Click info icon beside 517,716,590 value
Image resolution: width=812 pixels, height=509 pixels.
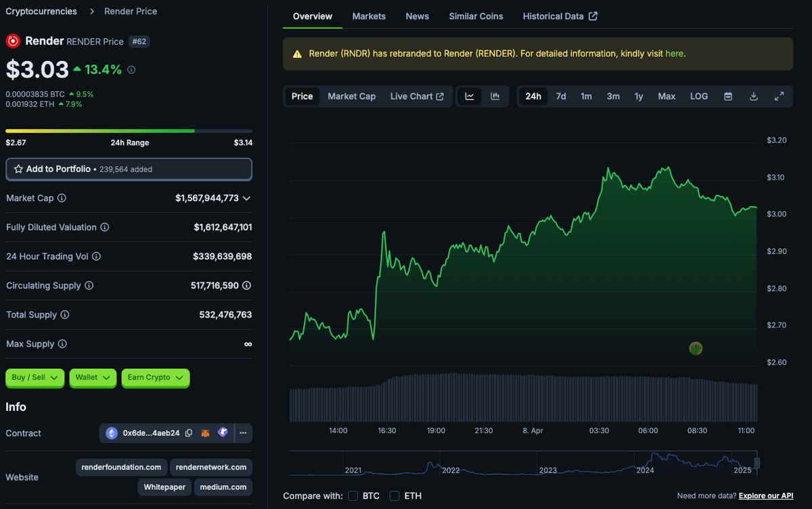point(246,286)
